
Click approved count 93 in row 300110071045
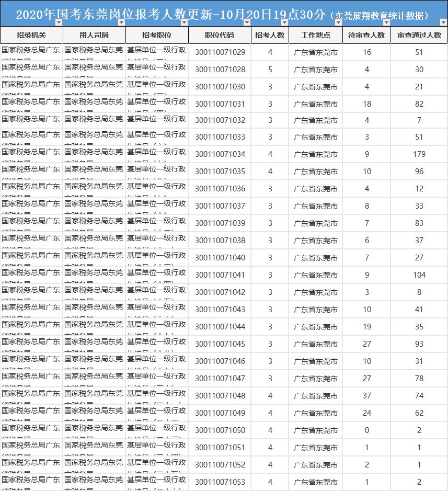tap(419, 344)
